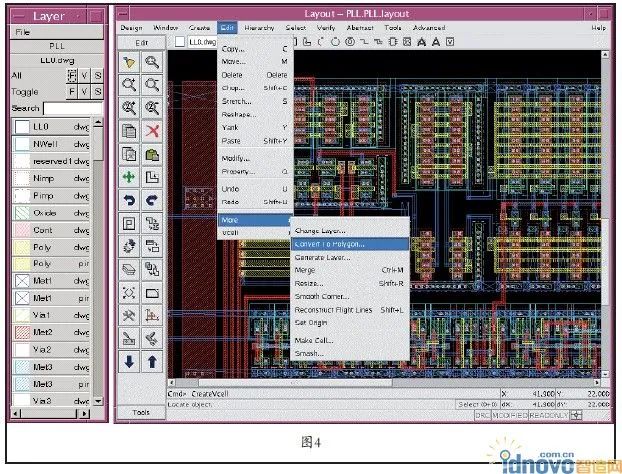
Task: Click the redo arrow icon
Action: click(x=152, y=200)
